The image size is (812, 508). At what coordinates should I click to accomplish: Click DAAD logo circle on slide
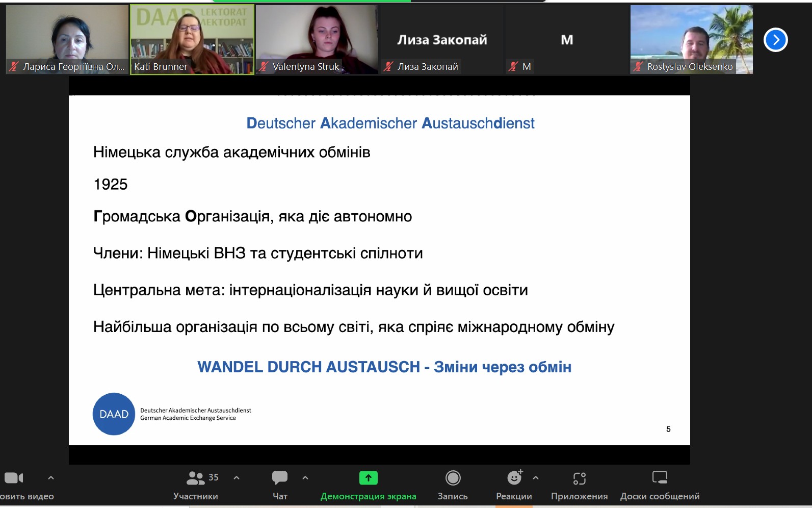(114, 414)
